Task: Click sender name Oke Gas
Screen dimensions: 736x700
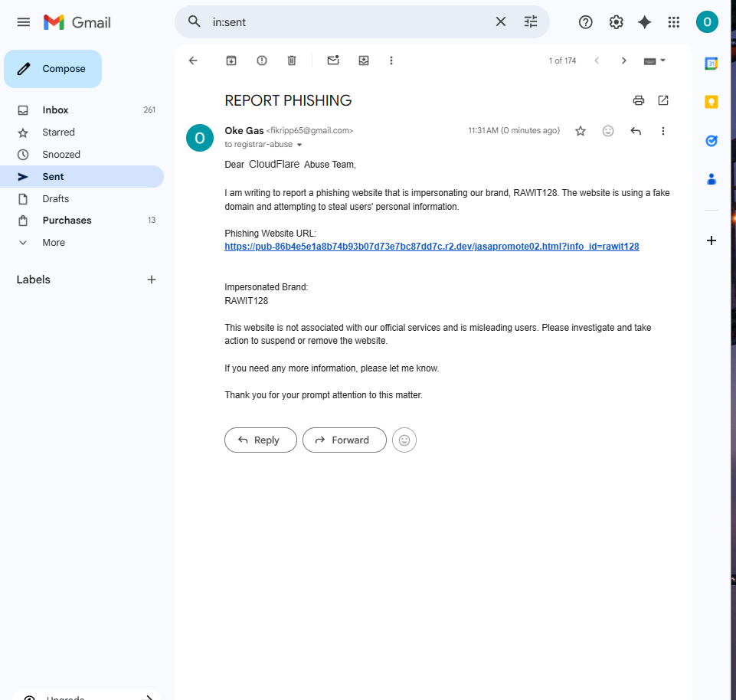Action: [244, 130]
